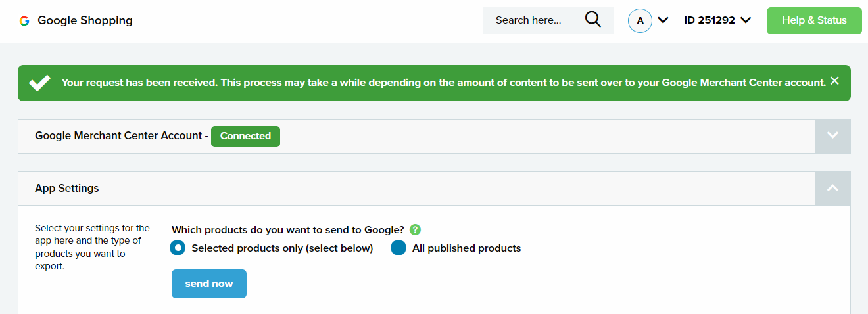Screen dimensions: 868x314
Task: Click the App Settings section header
Action: [x=67, y=188]
